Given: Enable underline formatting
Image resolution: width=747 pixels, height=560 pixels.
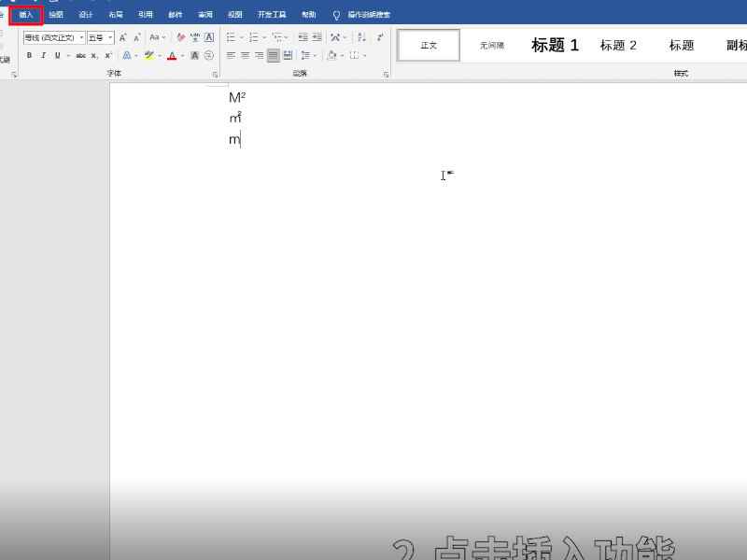Looking at the screenshot, I should (59, 54).
